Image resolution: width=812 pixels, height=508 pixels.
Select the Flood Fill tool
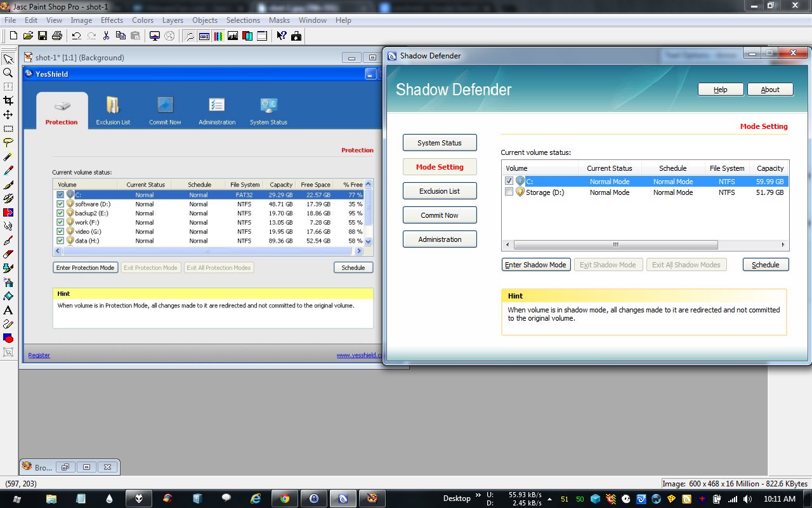point(8,297)
